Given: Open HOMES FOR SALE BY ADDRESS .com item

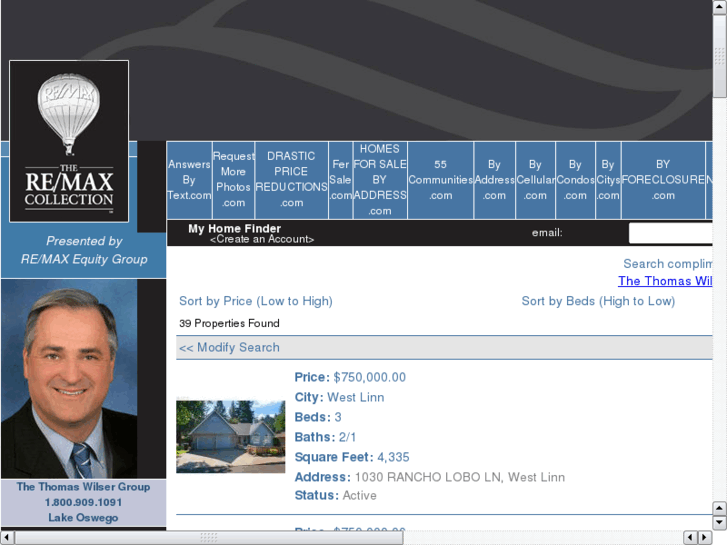Looking at the screenshot, I should coord(380,180).
